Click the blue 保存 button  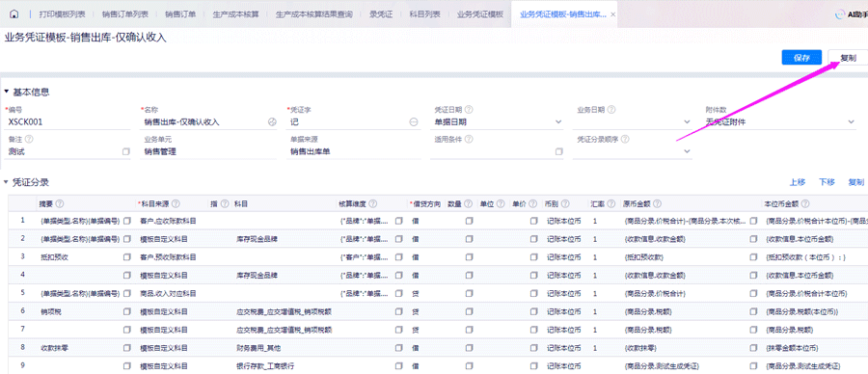(x=801, y=58)
